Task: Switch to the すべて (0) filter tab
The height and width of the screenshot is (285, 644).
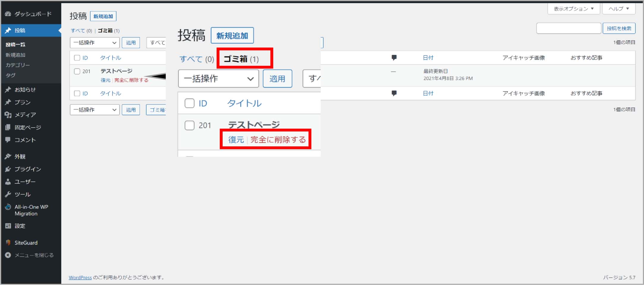Action: [x=78, y=31]
